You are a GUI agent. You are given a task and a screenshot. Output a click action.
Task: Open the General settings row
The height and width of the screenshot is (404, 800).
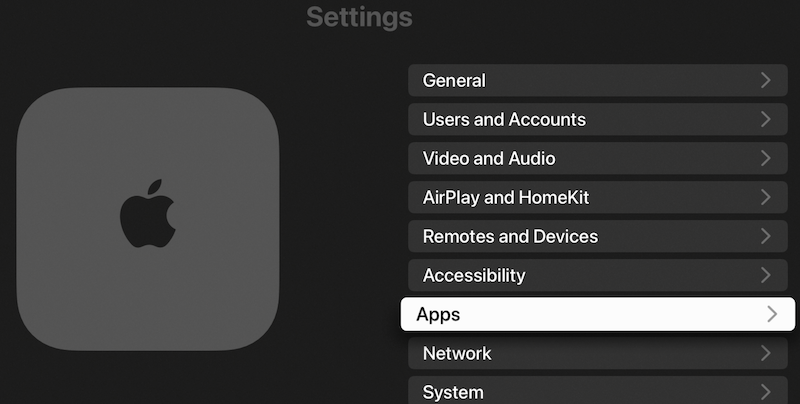[597, 80]
